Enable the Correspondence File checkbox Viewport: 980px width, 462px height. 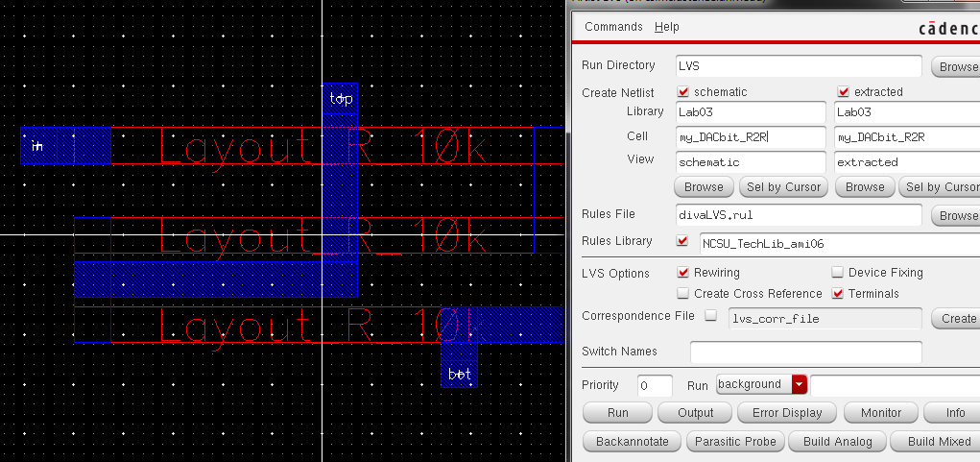711,316
